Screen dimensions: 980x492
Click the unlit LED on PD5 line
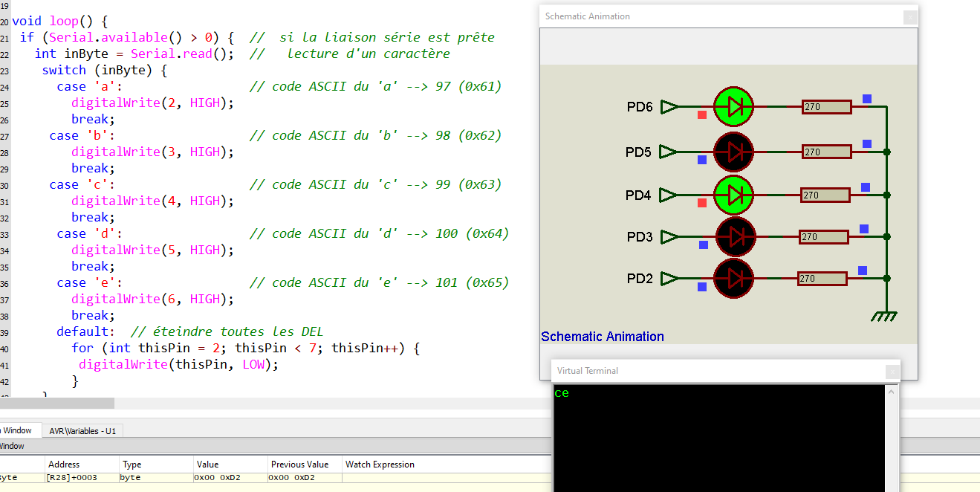click(733, 152)
